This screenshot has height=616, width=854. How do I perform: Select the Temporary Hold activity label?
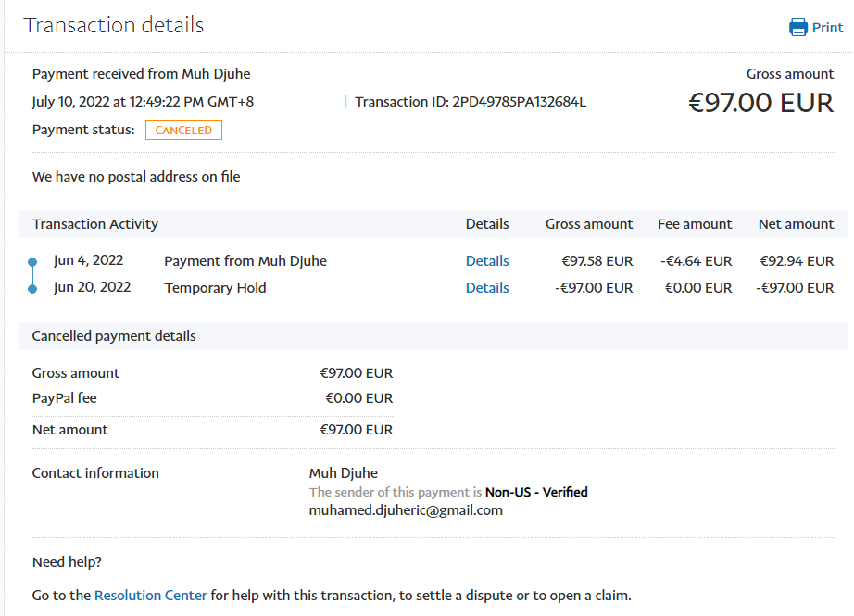(215, 288)
